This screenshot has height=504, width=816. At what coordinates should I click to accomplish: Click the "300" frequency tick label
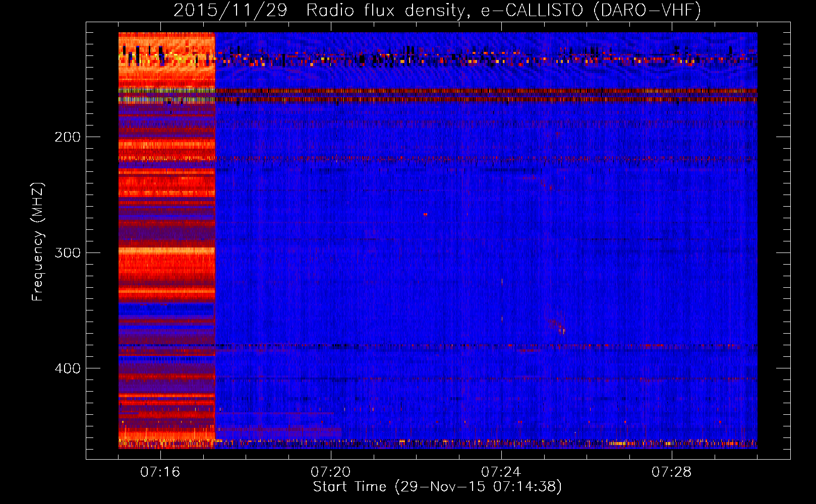tap(68, 253)
